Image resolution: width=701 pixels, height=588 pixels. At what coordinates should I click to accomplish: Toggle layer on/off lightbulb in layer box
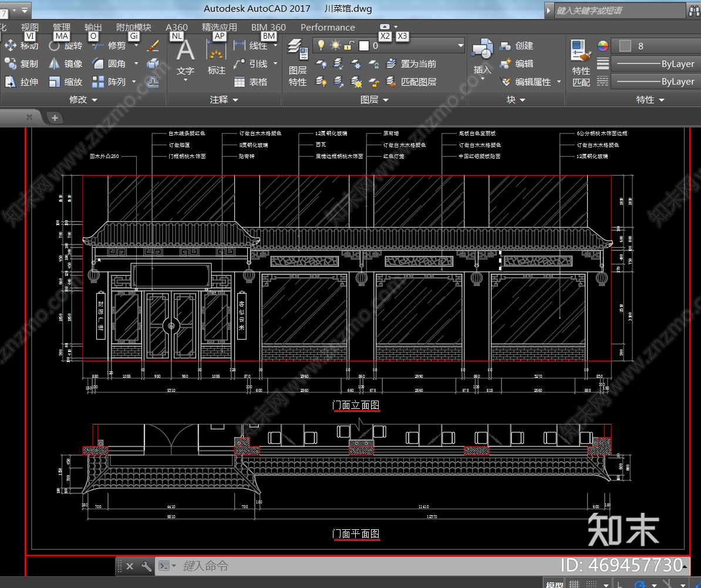pyautogui.click(x=321, y=45)
